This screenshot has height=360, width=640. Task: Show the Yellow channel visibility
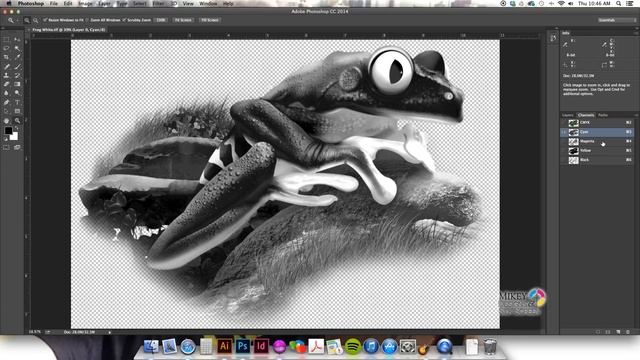tap(564, 150)
